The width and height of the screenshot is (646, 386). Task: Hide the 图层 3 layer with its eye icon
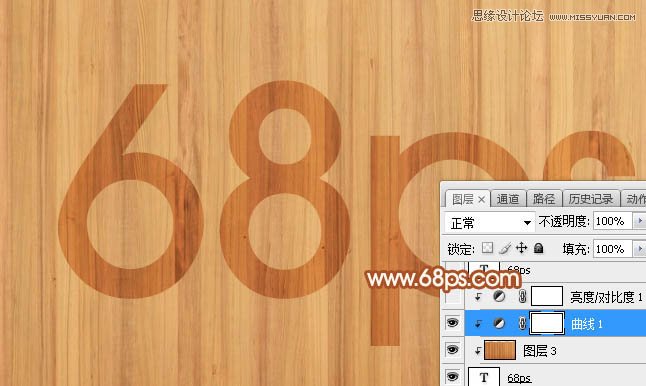pos(452,350)
